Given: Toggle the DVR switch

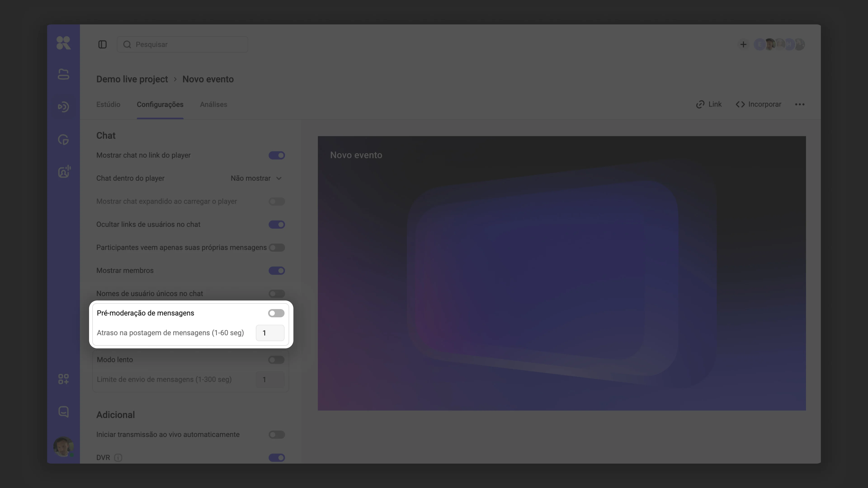Looking at the screenshot, I should (x=277, y=458).
